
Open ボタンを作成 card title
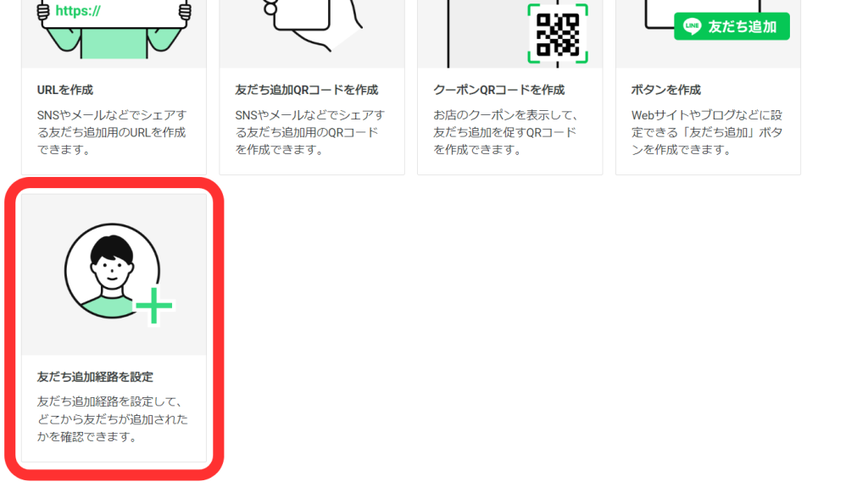click(x=666, y=90)
